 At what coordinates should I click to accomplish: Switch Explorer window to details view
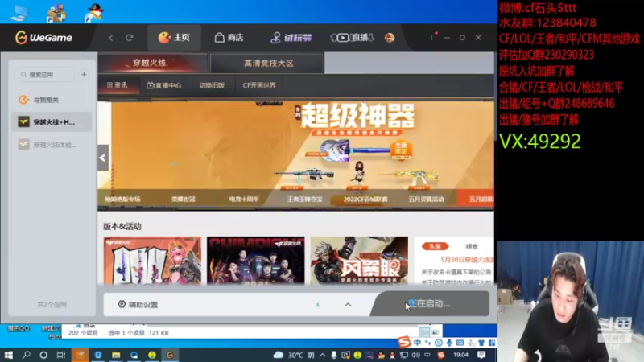pos(424,332)
